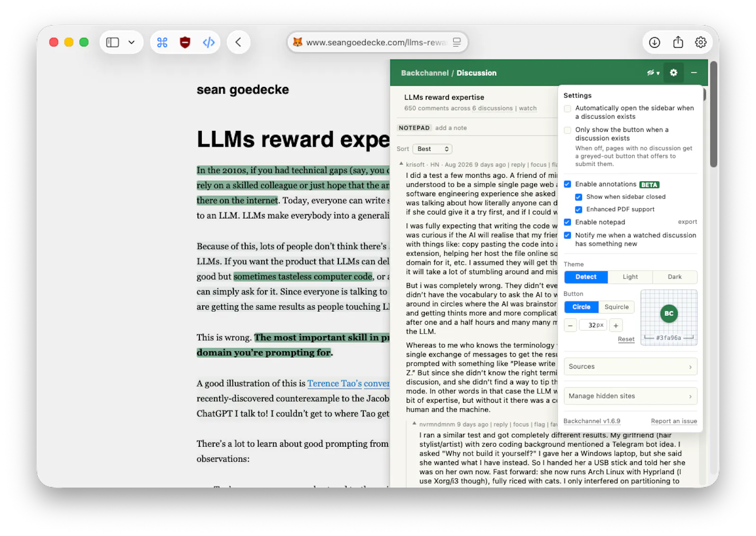The width and height of the screenshot is (756, 536).
Task: Click the sean goedecke site title
Action: pyautogui.click(x=242, y=90)
